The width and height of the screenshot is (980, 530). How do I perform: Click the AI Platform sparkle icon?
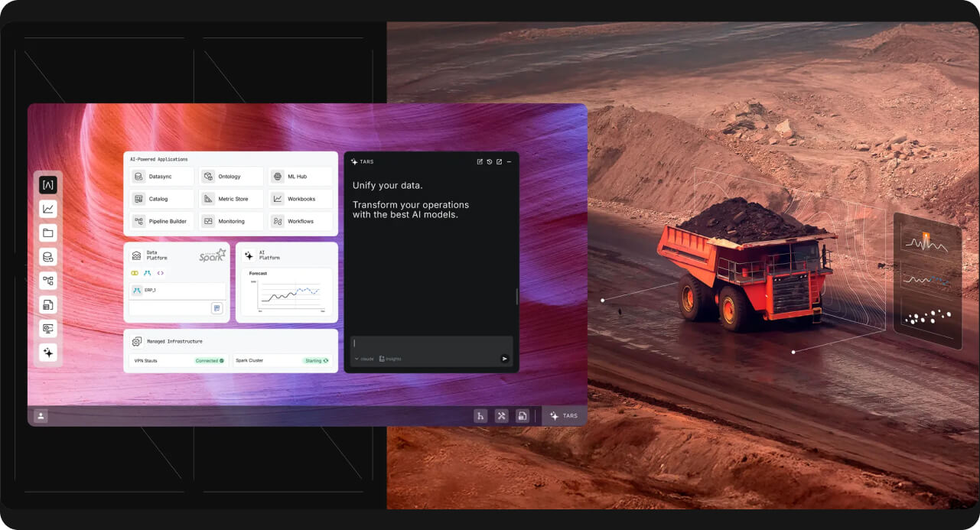point(249,255)
